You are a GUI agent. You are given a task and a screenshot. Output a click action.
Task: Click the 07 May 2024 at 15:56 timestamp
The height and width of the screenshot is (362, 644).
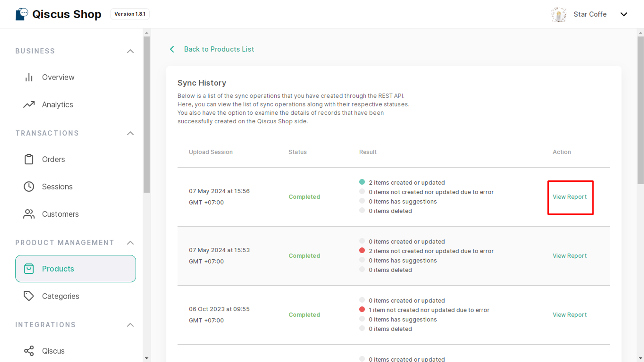pyautogui.click(x=219, y=197)
